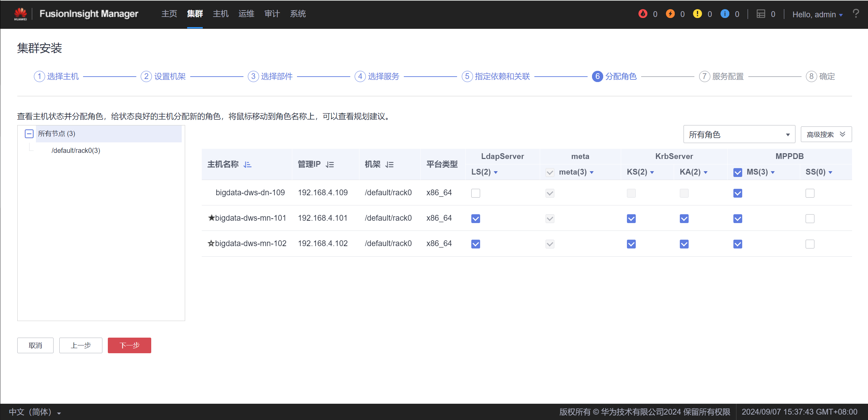Click host name bigdata-dws-dn-109
Viewport: 868px width, 420px height.
pos(250,193)
